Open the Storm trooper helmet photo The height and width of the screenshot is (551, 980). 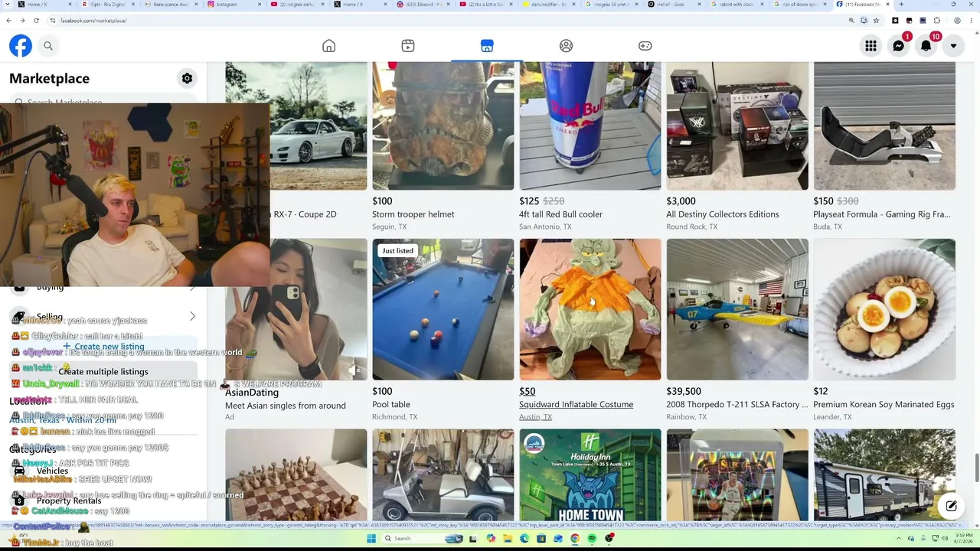click(443, 126)
